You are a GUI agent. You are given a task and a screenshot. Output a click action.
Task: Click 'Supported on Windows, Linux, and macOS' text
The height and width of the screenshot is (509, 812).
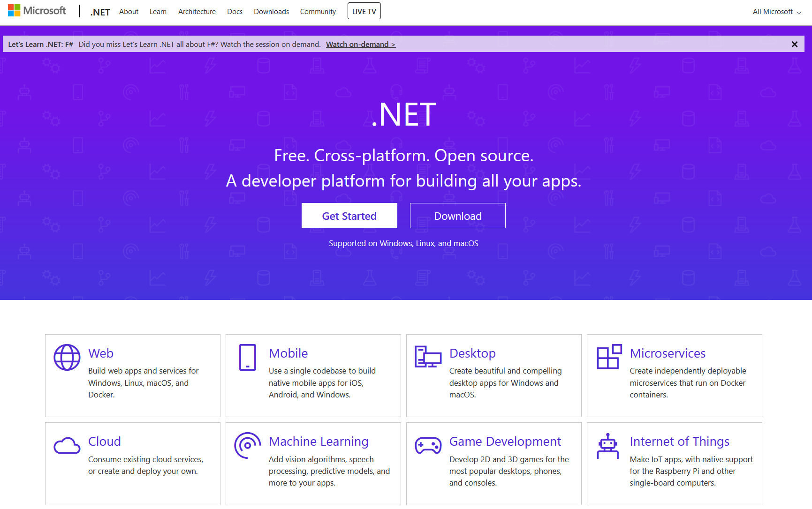[x=403, y=244]
